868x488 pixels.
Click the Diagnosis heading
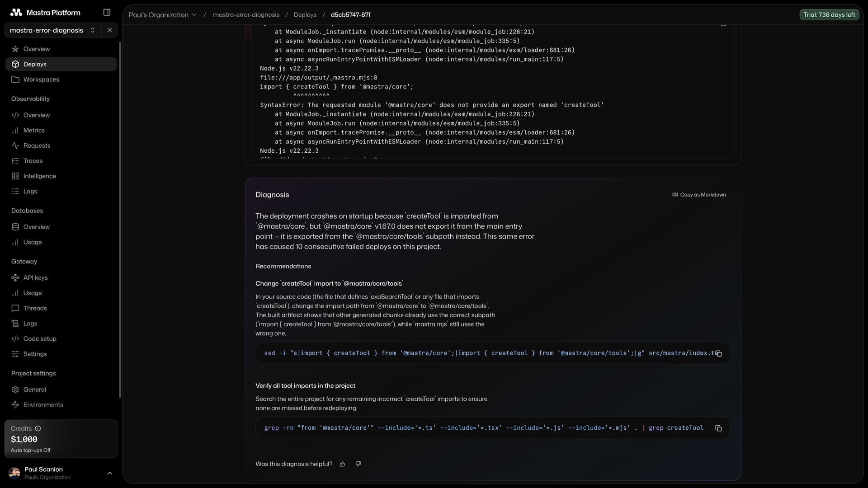(x=272, y=195)
